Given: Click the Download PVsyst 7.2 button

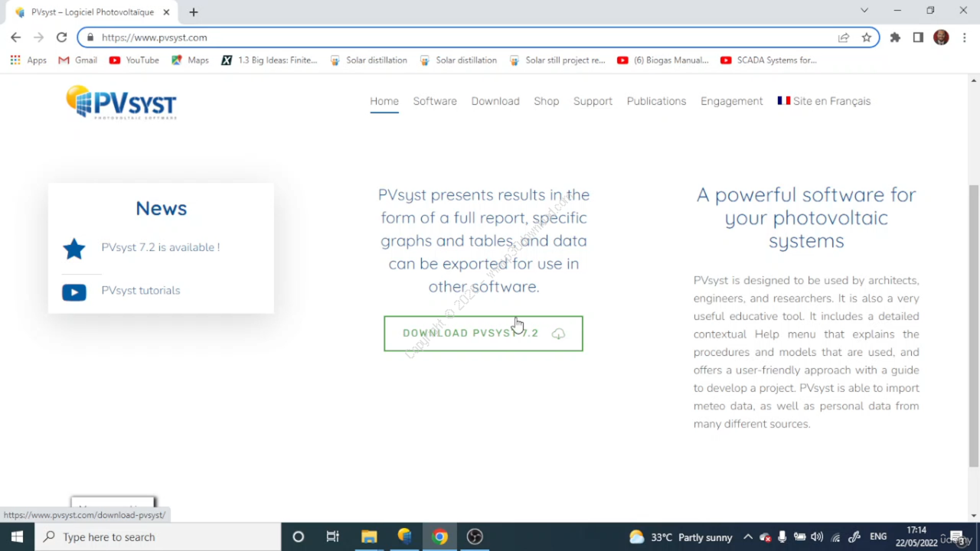Looking at the screenshot, I should tap(483, 334).
